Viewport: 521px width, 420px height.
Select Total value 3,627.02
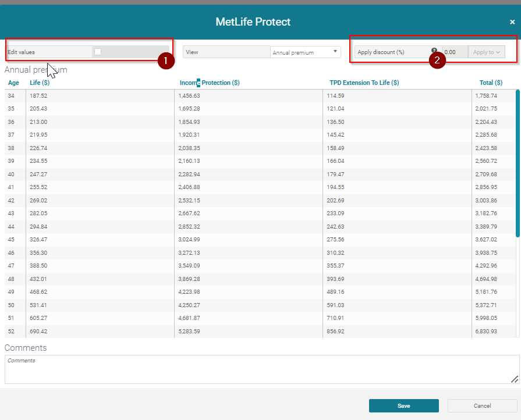[x=486, y=240]
